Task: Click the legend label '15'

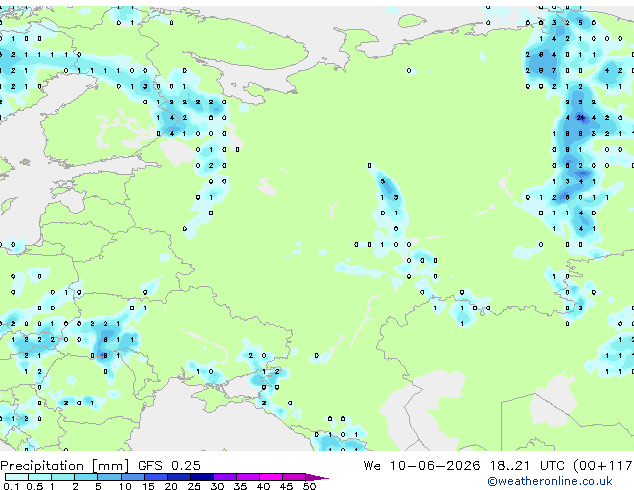Action: tap(148, 486)
